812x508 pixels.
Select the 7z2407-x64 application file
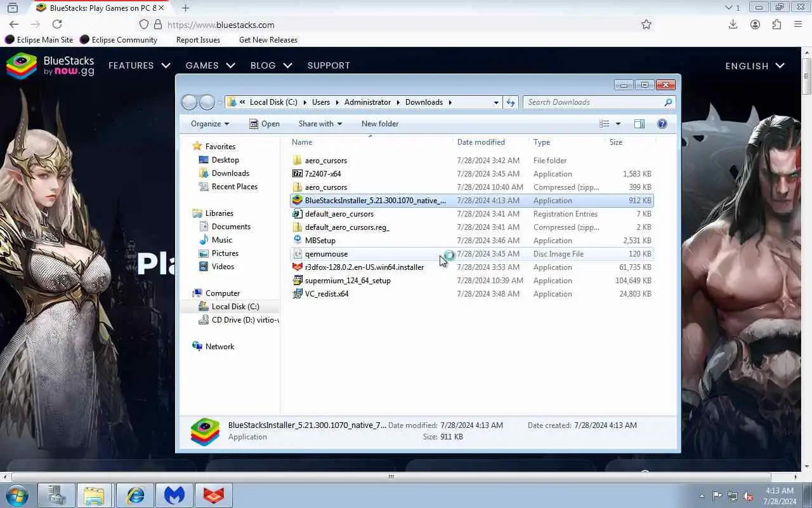click(471, 174)
